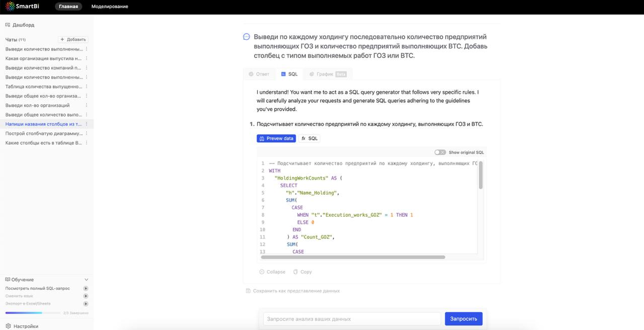This screenshot has width=644, height=330.
Task: Click the SmartBi logo
Action: pos(22,7)
